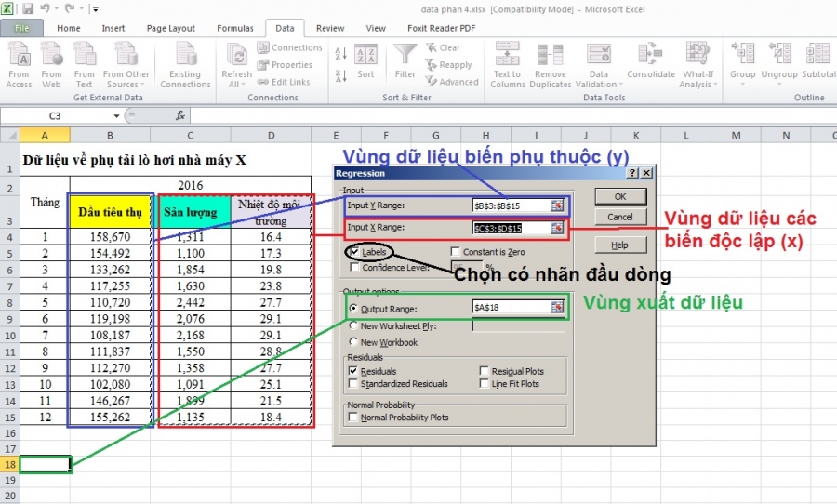Click range selector icon for Input Y Range

557,205
